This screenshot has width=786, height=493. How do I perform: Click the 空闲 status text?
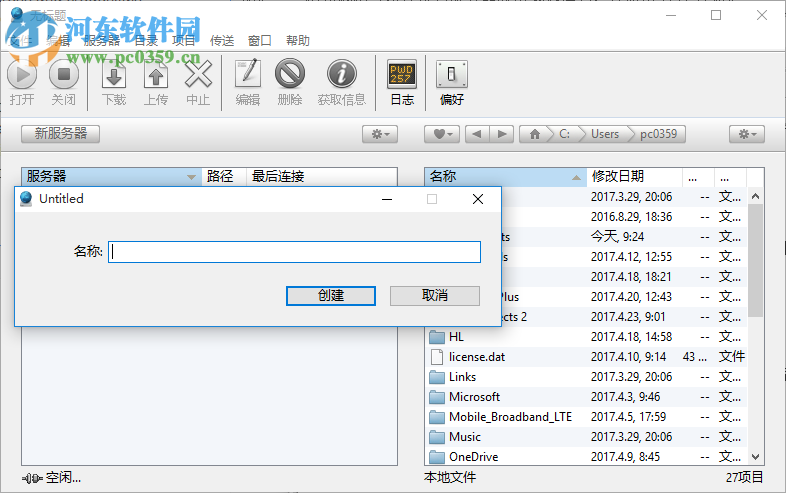tap(63, 477)
